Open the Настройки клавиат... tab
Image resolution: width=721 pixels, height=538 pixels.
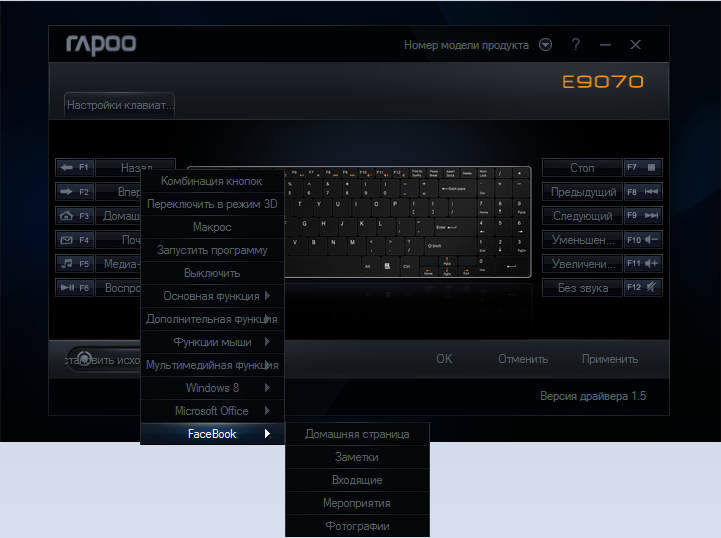tap(120, 105)
